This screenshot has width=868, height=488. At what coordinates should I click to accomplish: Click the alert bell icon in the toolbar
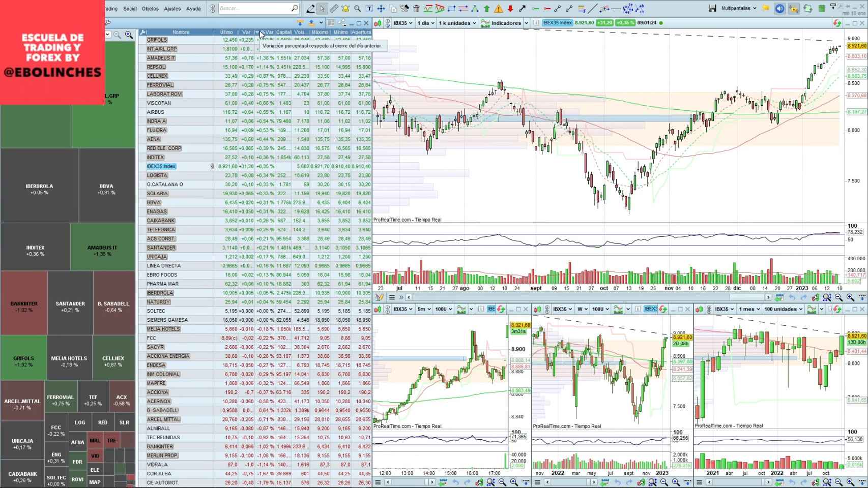(x=345, y=8)
